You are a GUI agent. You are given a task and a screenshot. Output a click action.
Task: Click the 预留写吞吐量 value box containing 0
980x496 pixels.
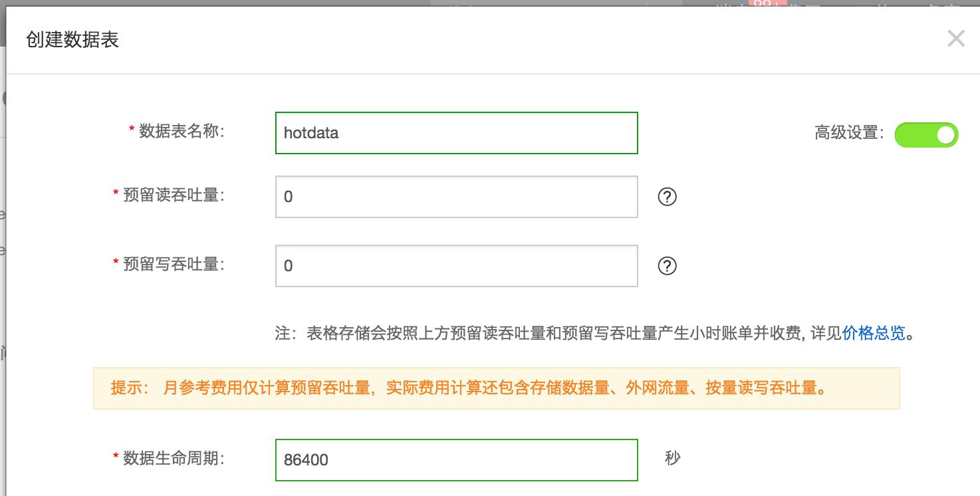pyautogui.click(x=456, y=265)
